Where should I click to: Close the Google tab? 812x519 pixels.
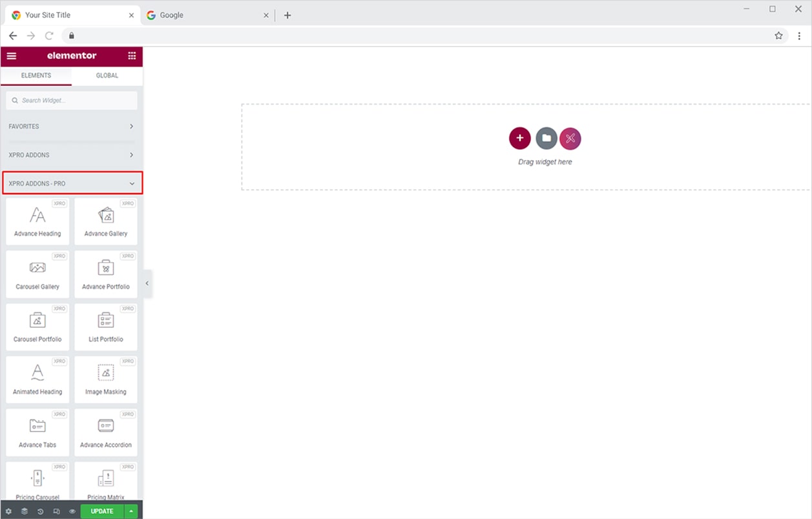266,15
